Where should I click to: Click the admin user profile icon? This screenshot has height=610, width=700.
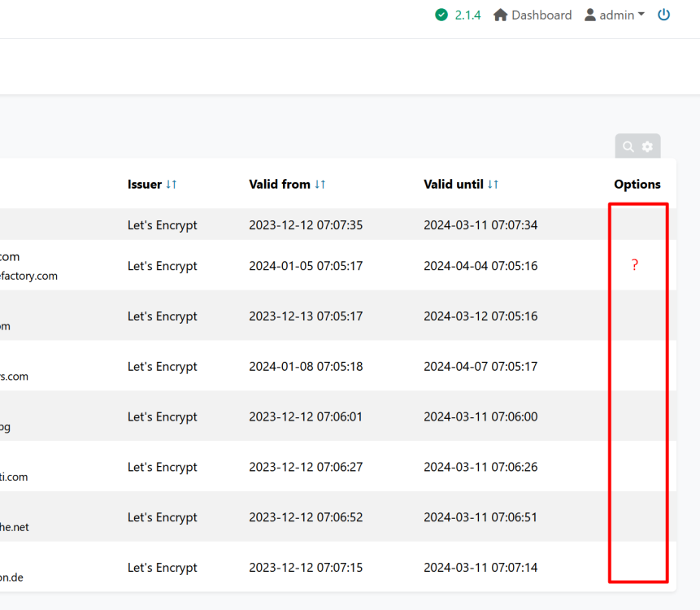tap(590, 15)
